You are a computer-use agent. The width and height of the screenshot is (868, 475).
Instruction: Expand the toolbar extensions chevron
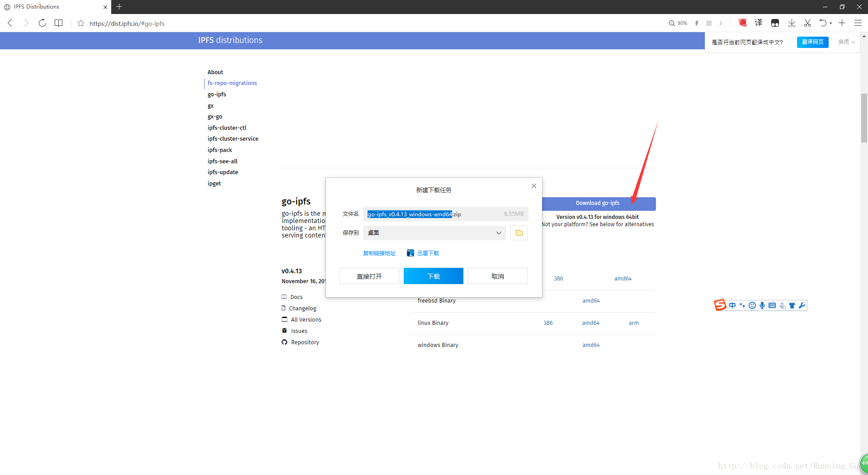[721, 23]
